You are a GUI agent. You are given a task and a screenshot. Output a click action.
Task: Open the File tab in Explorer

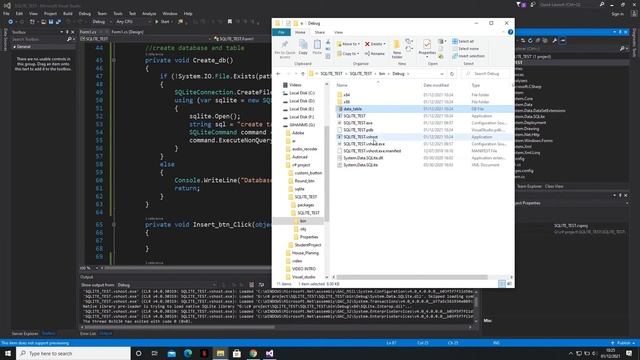click(281, 32)
